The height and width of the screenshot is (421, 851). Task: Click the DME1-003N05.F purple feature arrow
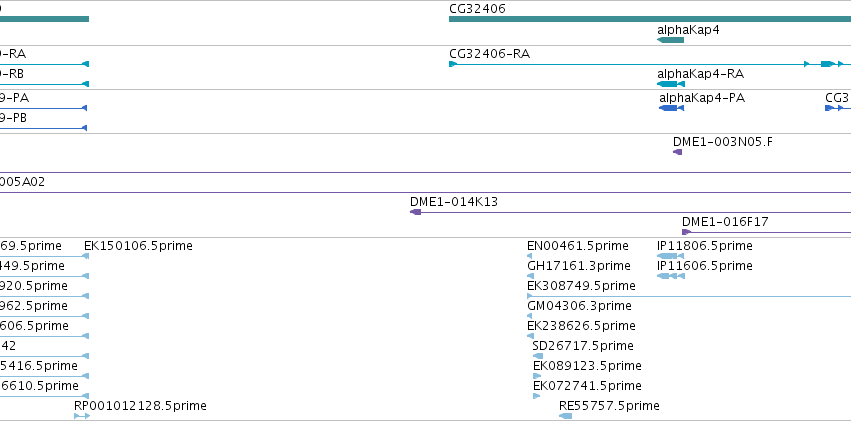677,152
